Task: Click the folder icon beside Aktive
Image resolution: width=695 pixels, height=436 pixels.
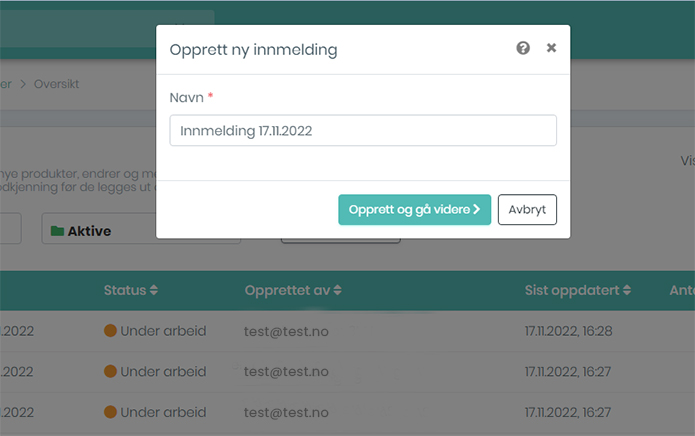Action: [x=58, y=232]
